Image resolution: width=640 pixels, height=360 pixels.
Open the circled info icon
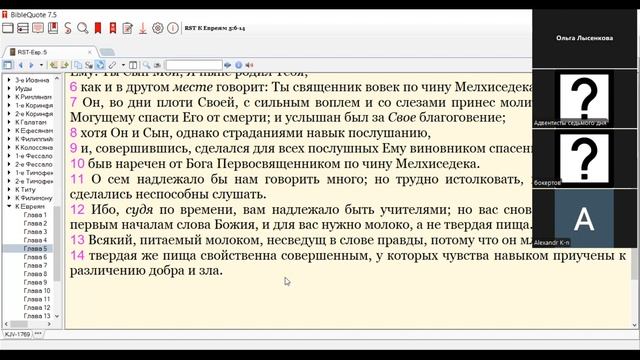pyautogui.click(x=173, y=28)
